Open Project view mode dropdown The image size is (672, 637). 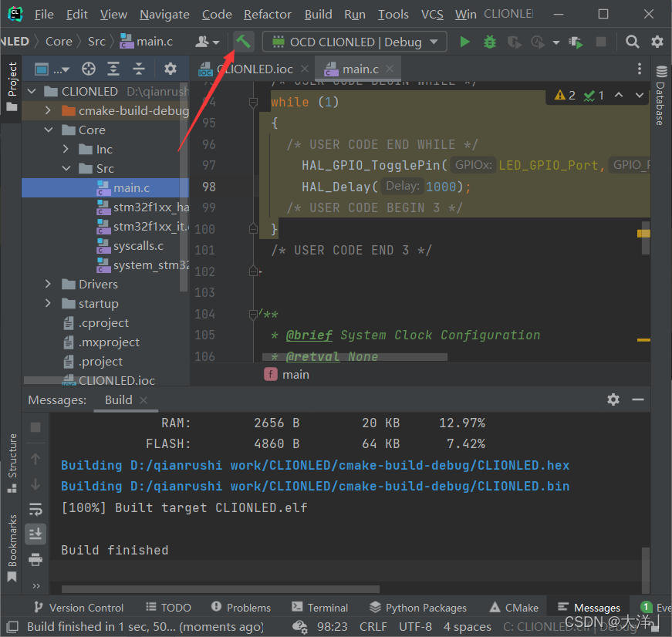click(52, 69)
